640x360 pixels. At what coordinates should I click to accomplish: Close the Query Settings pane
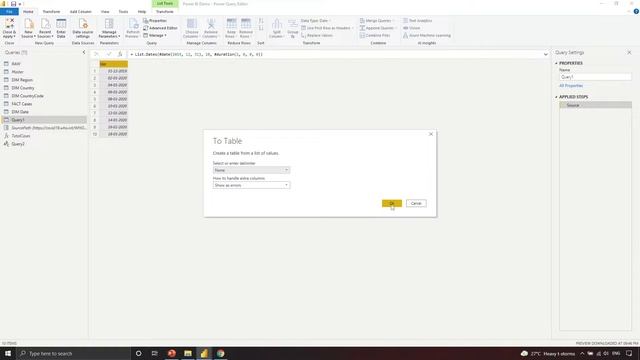(x=629, y=52)
